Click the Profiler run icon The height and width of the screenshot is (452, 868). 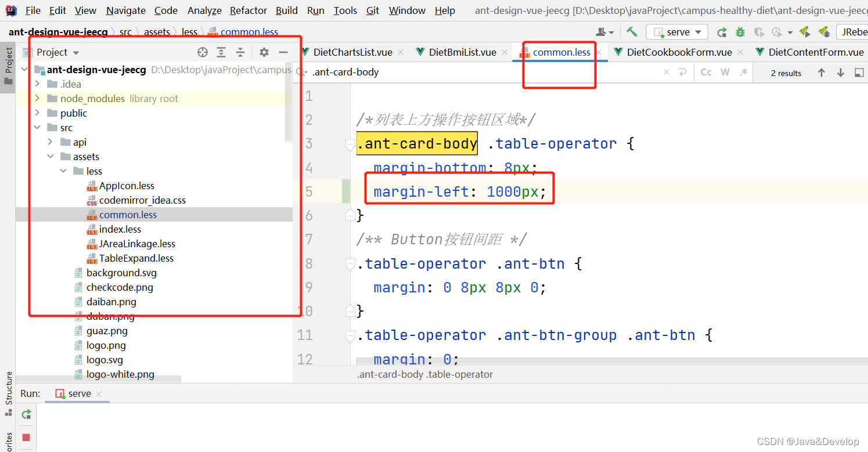click(777, 32)
